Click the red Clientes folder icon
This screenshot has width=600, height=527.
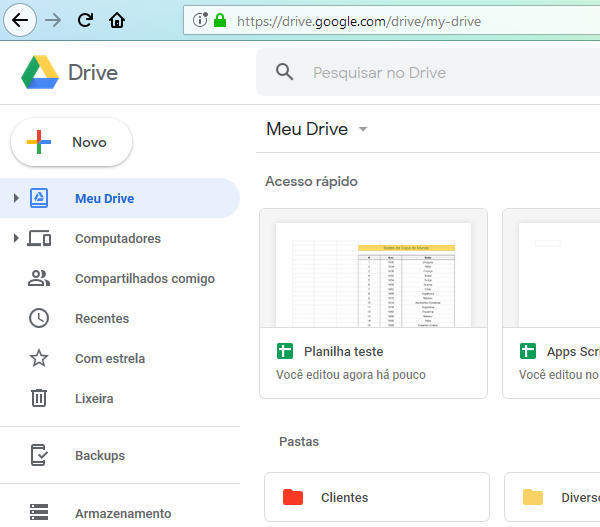tap(293, 497)
